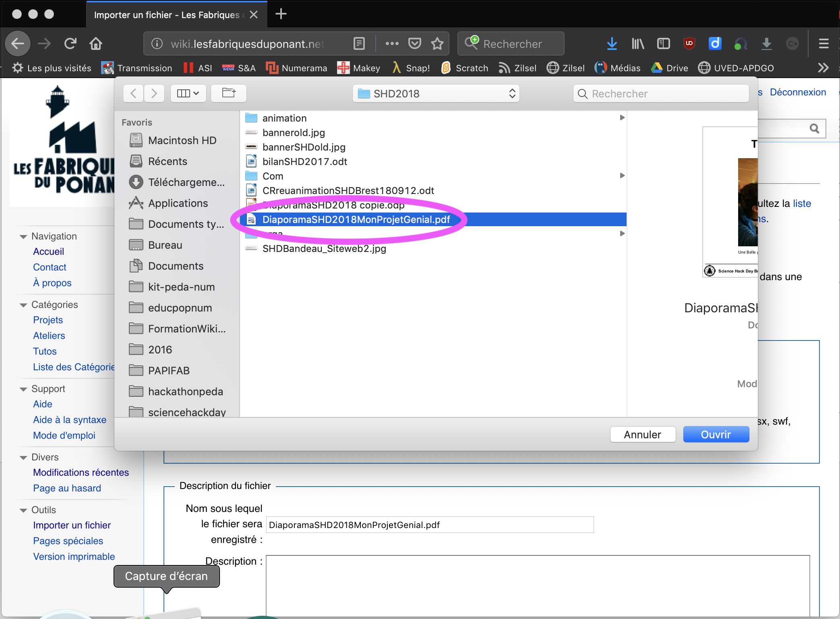Open the Firefox library icon
This screenshot has width=840, height=619.
(x=638, y=43)
